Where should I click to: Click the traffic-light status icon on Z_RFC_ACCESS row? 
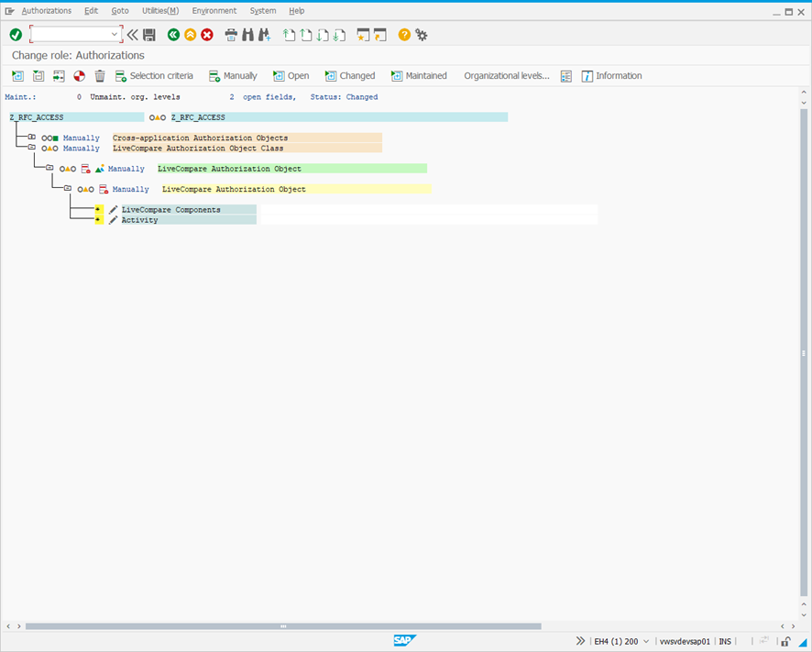[x=156, y=116]
